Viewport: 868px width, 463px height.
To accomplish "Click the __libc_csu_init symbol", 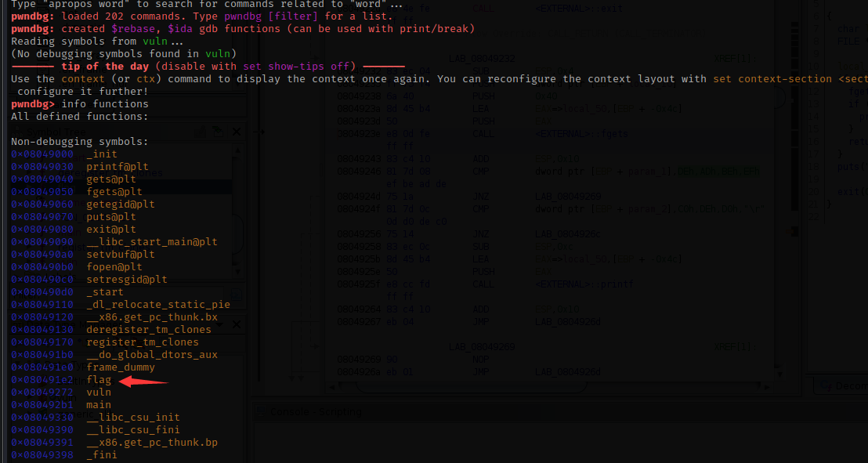I will (133, 417).
